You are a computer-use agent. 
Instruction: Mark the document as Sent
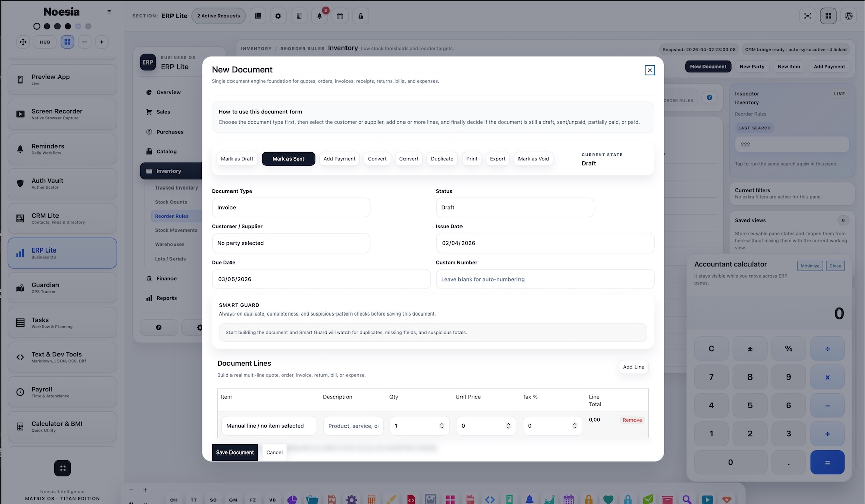tap(289, 159)
